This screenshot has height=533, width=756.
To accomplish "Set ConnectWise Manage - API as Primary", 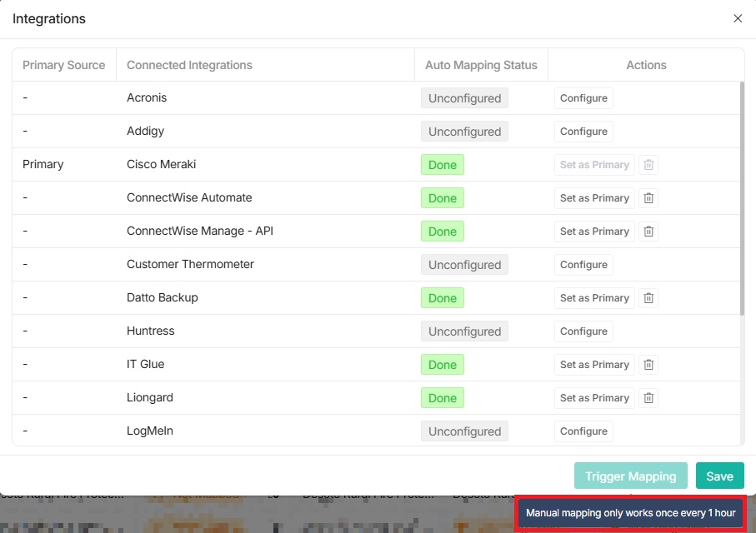I will pos(593,232).
